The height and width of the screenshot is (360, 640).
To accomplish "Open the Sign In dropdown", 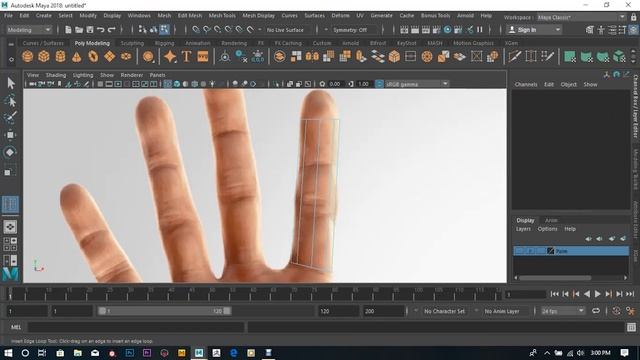I will pyautogui.click(x=534, y=30).
